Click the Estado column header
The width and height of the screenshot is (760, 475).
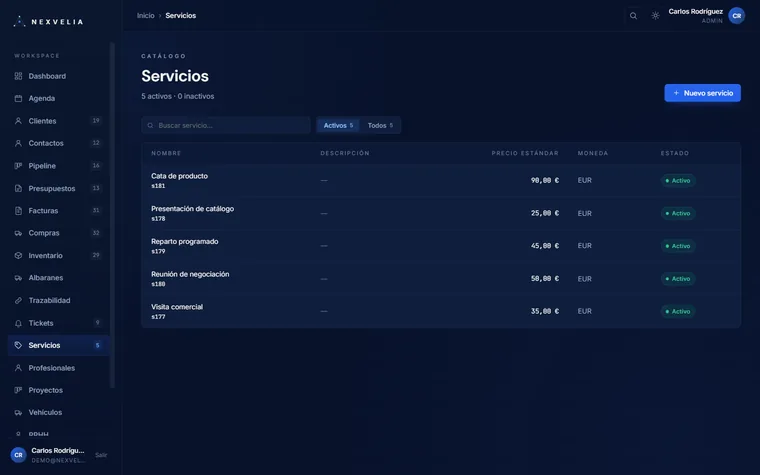click(x=675, y=153)
